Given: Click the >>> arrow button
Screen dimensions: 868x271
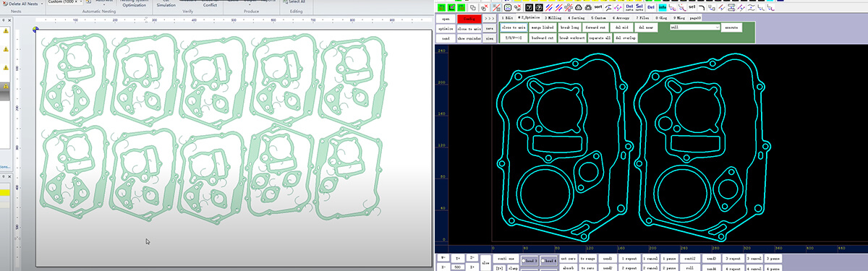Looking at the screenshot, I should (489, 18).
